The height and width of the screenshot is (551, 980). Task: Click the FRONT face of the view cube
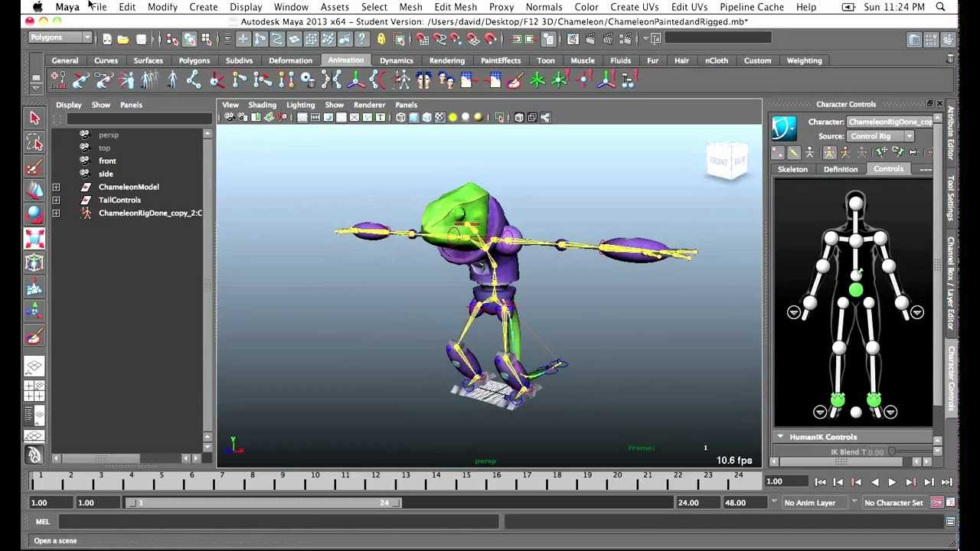pyautogui.click(x=718, y=161)
